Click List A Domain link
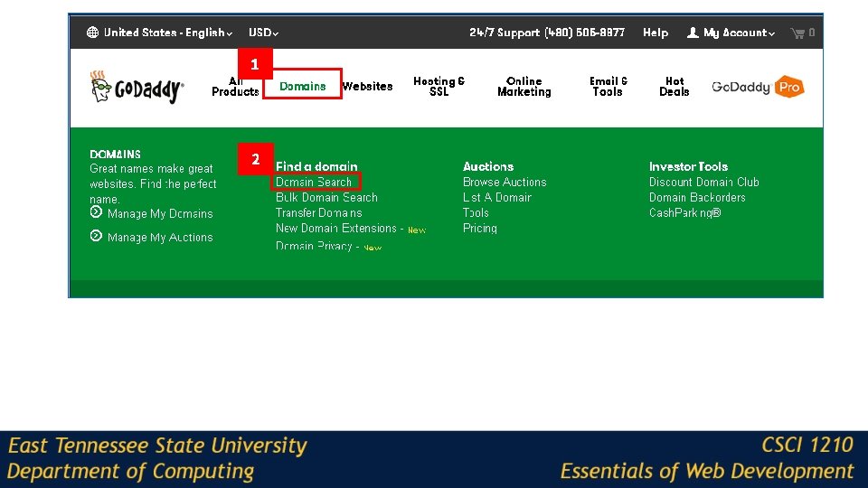The image size is (868, 488). pyautogui.click(x=497, y=198)
